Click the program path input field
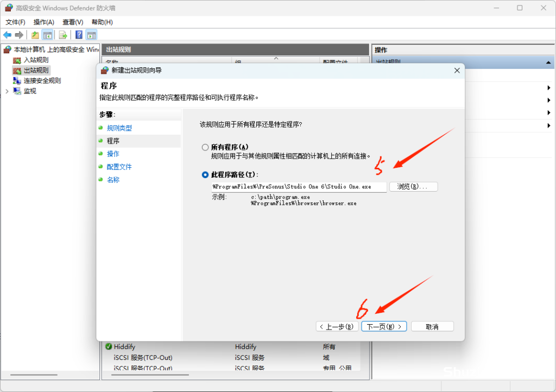The height and width of the screenshot is (392, 556). point(299,187)
